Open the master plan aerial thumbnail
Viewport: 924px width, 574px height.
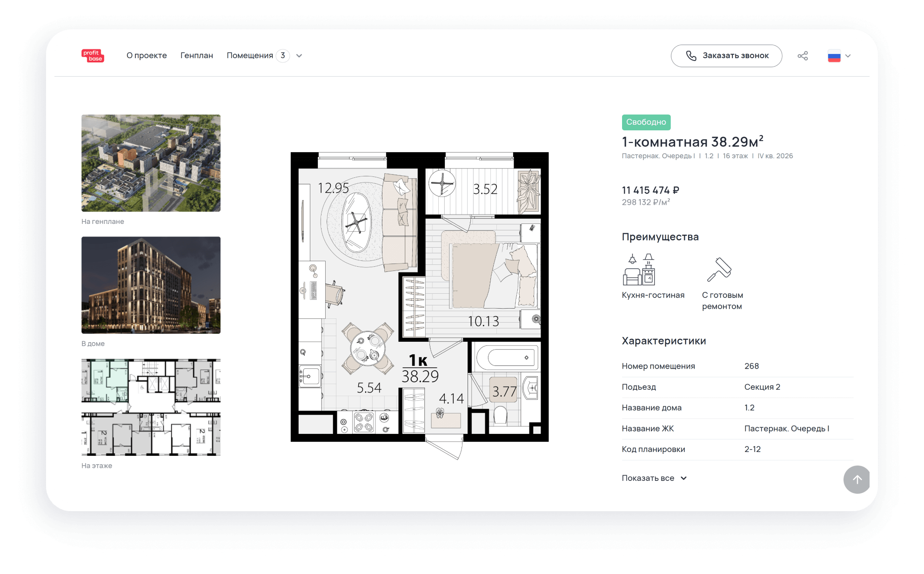click(x=151, y=163)
